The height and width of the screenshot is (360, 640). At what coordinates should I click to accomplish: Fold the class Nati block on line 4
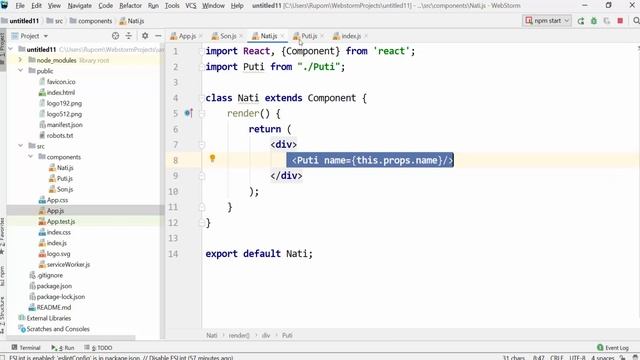coord(201,98)
